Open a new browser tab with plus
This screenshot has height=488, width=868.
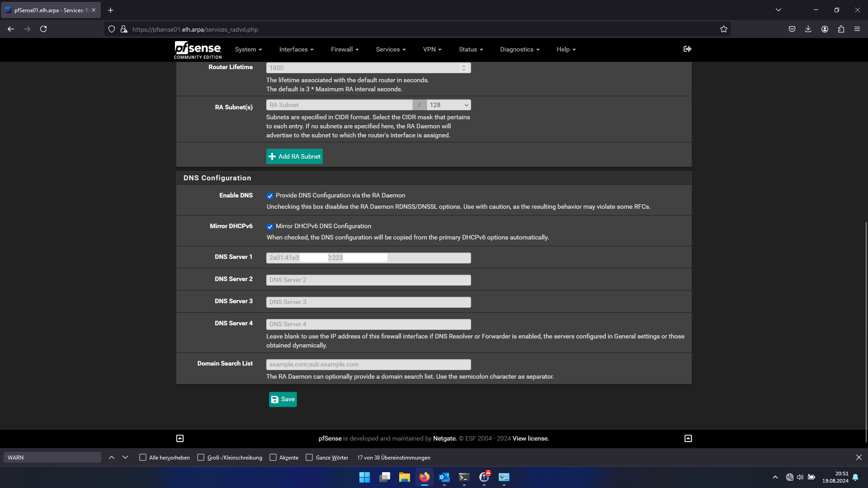[110, 10]
